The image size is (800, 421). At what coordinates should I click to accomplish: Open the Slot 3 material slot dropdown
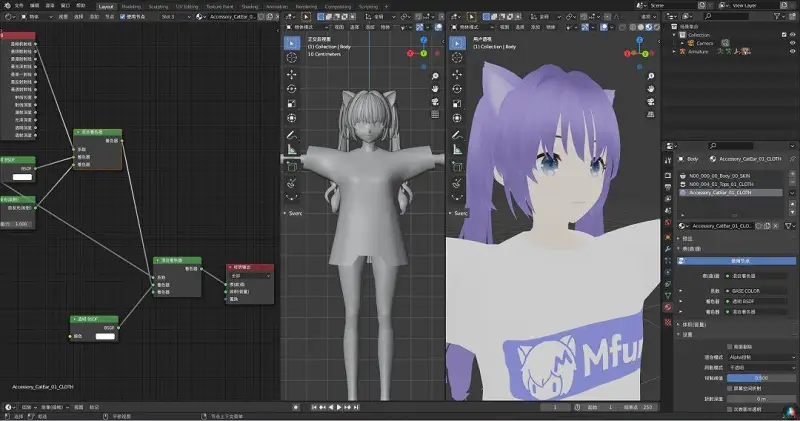click(175, 16)
